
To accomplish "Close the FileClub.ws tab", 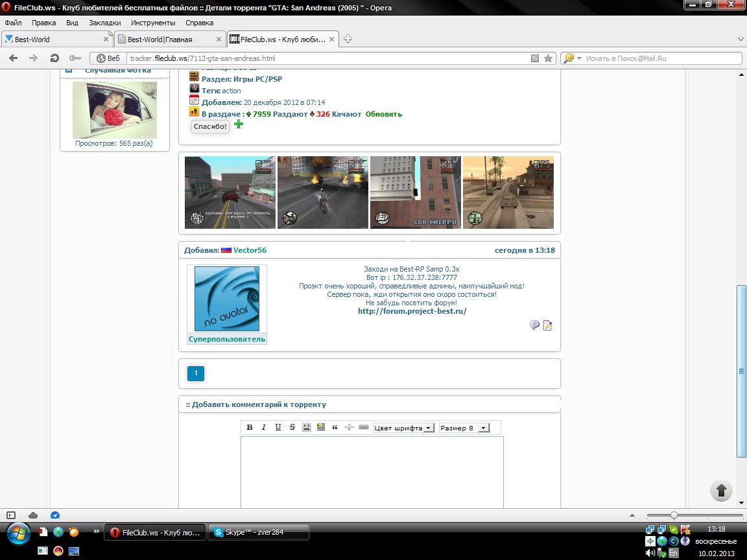I will tap(332, 40).
